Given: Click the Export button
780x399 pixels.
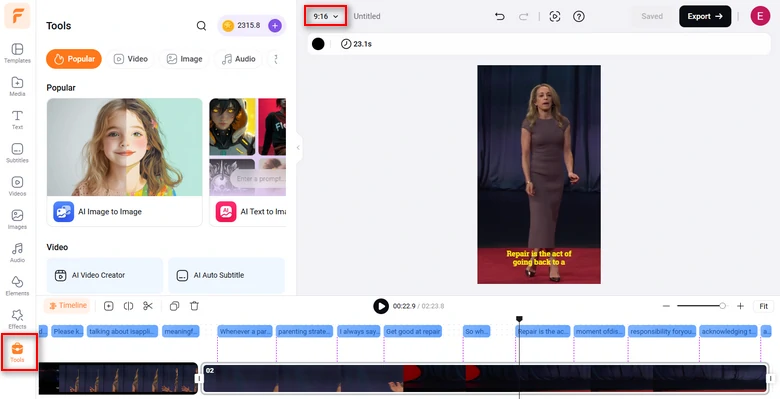Looking at the screenshot, I should [705, 16].
